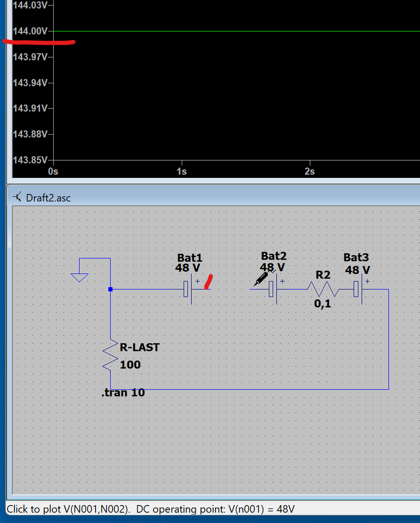Select the ground symbol in the schematic
Viewport: 420px width, 523px height.
tap(79, 277)
